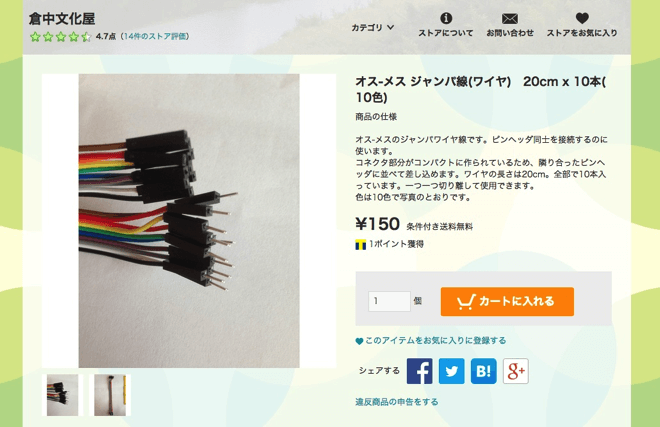Click the store info circle icon
Viewport: 660px width, 427px height.
446,18
